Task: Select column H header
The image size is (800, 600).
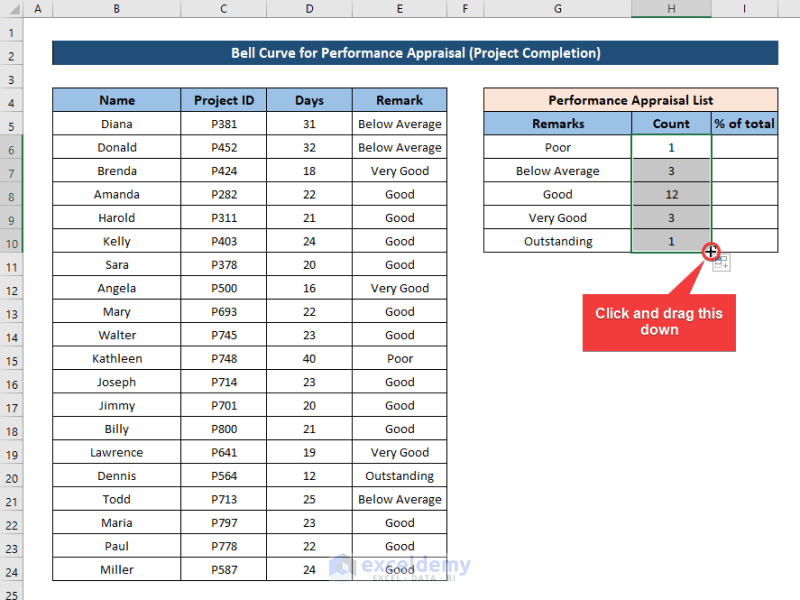Action: [x=671, y=9]
